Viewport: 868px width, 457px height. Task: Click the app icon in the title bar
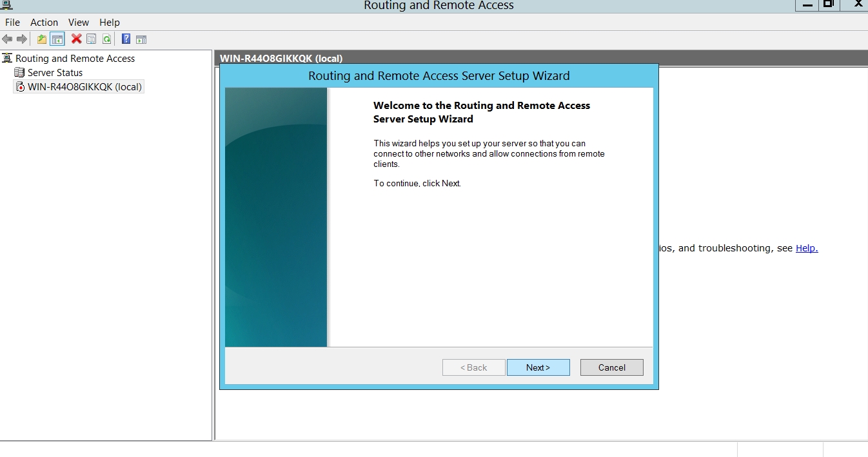click(x=6, y=5)
